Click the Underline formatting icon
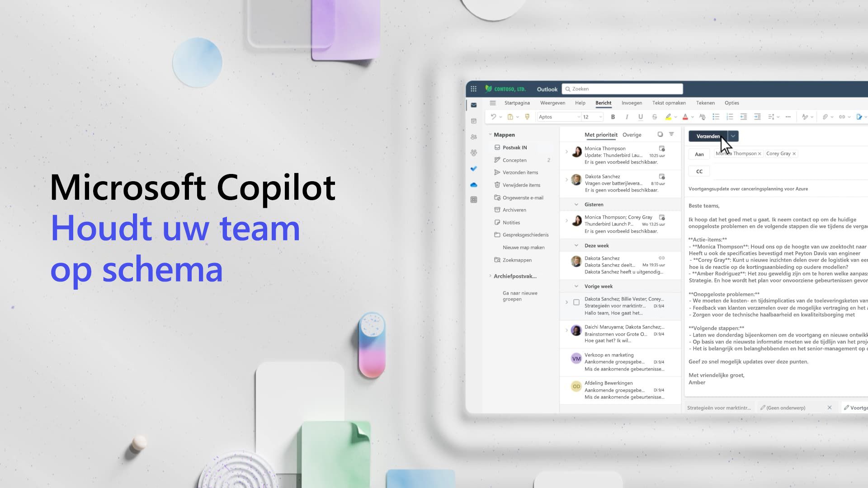 click(x=640, y=116)
